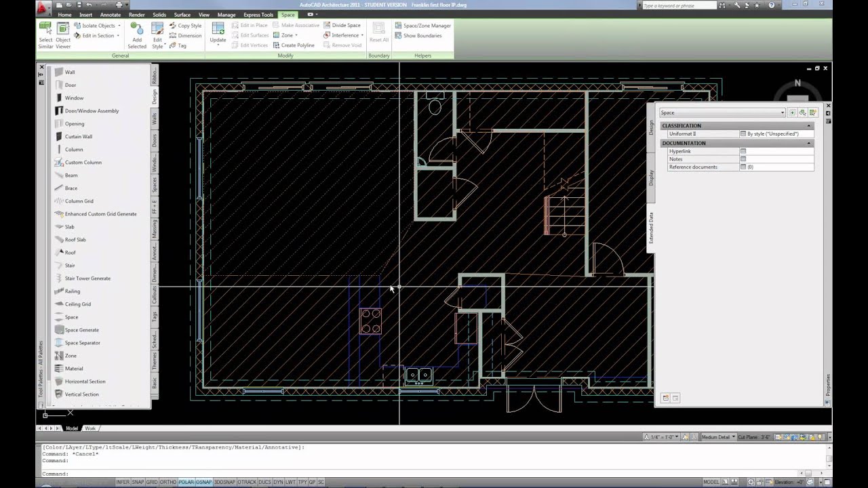
Task: Toggle ORTHO mode
Action: [x=168, y=482]
